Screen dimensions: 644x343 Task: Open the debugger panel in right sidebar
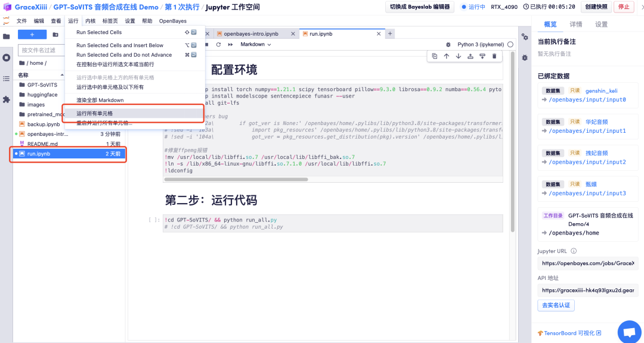525,58
